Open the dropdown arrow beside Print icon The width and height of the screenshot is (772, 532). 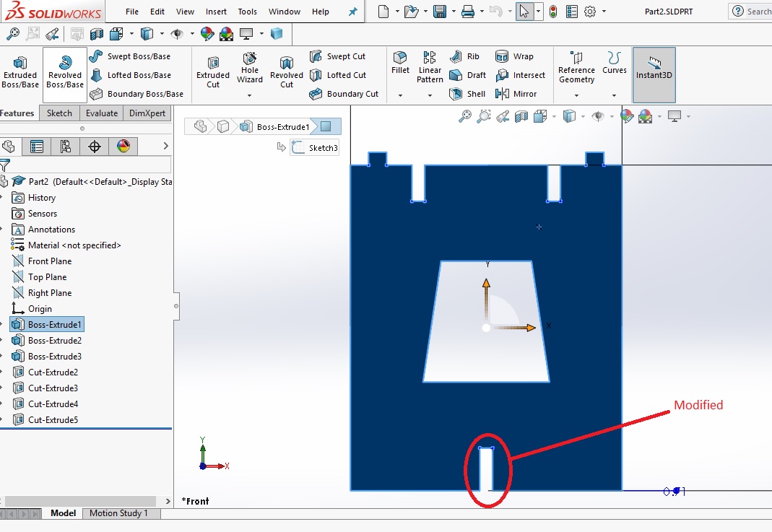tap(482, 12)
